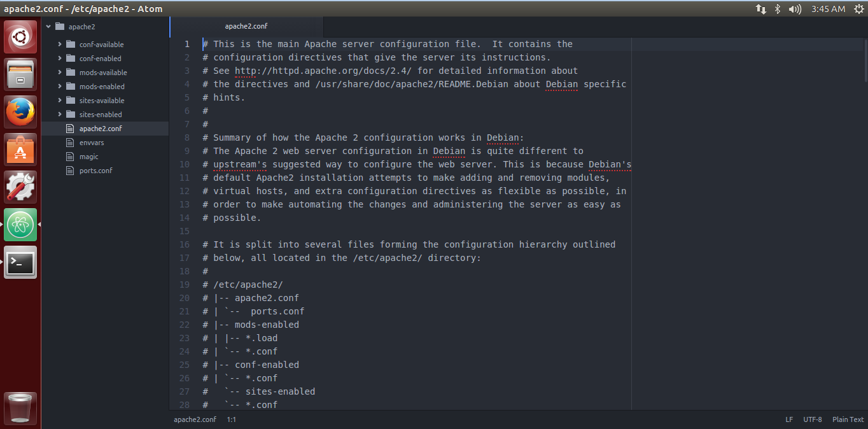Screen dimensions: 868x429
Task: Expand the mods-available folder chevron
Action: [59, 73]
